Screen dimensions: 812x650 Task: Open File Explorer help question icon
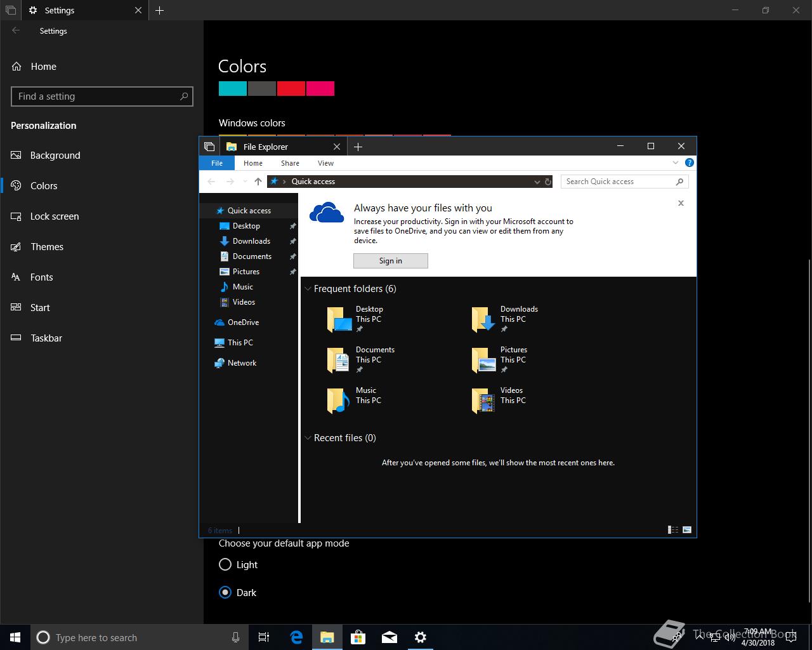pos(690,163)
